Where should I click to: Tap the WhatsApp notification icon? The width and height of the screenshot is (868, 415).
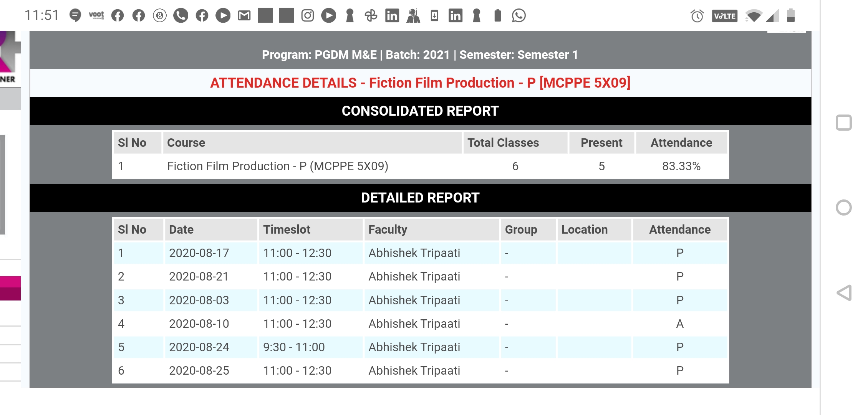point(518,15)
